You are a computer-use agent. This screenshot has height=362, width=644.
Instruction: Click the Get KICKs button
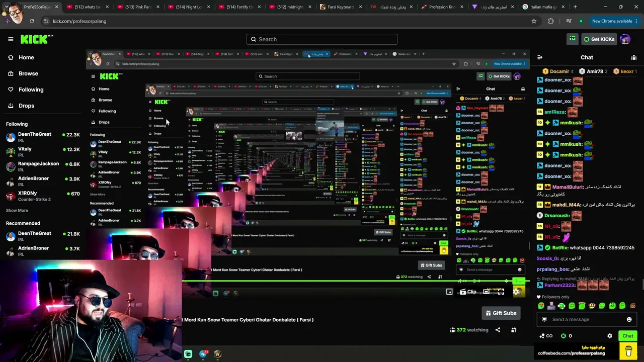pyautogui.click(x=598, y=39)
